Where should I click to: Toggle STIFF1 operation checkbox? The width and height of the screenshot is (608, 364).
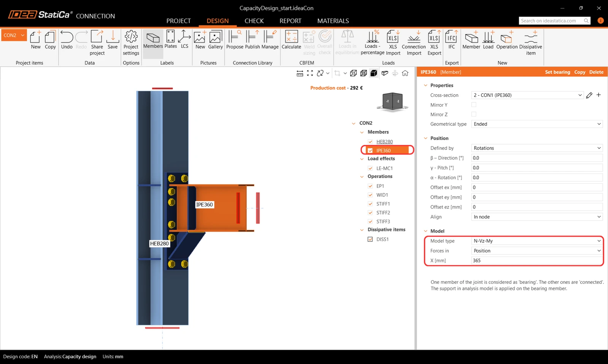coord(370,204)
